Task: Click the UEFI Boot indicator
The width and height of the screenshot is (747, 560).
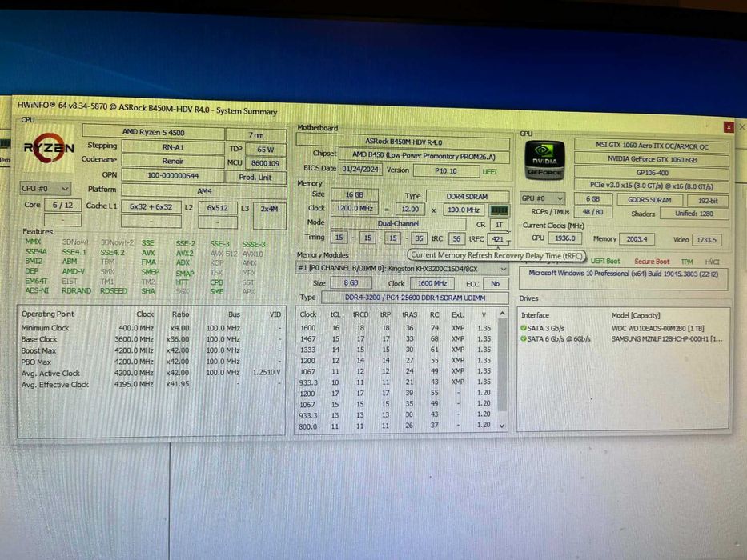Action: point(605,261)
